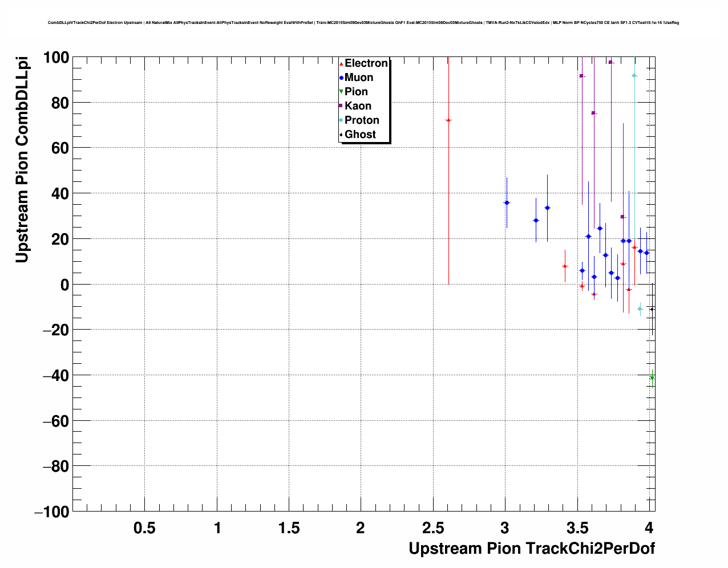Viewport: 728px width, 568px height.
Task: Click the x-axis tick label 4
Action: pos(649,528)
